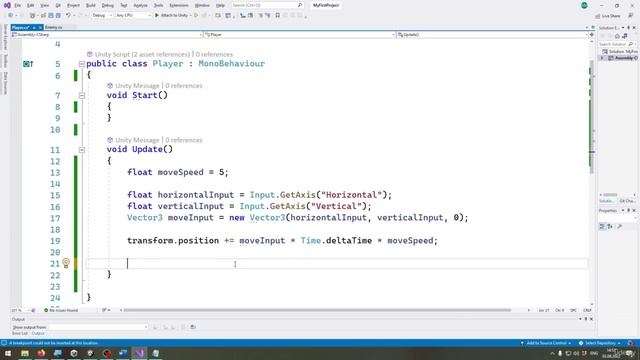640x360 pixels.
Task: Click the Solution Explorer home icon
Action: pyautogui.click(x=617, y=36)
